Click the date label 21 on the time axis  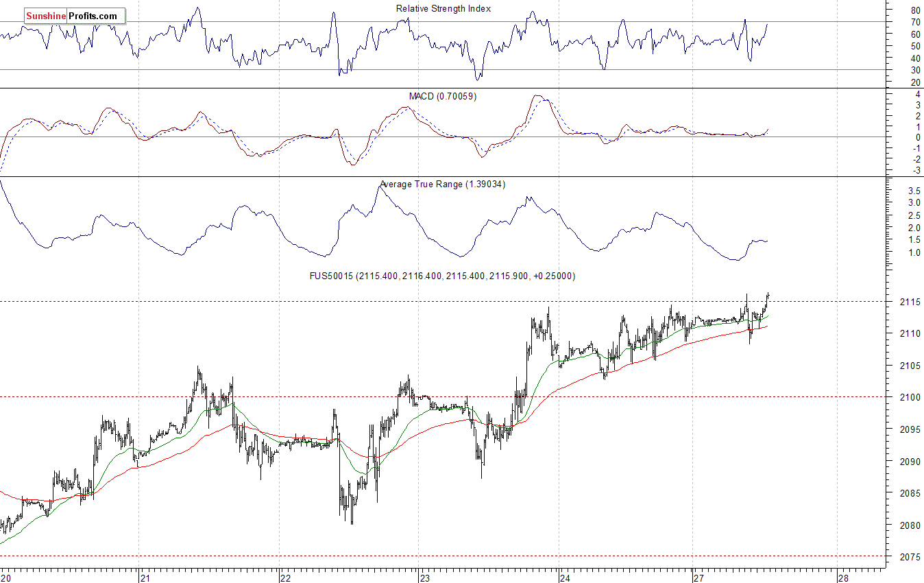[x=145, y=578]
